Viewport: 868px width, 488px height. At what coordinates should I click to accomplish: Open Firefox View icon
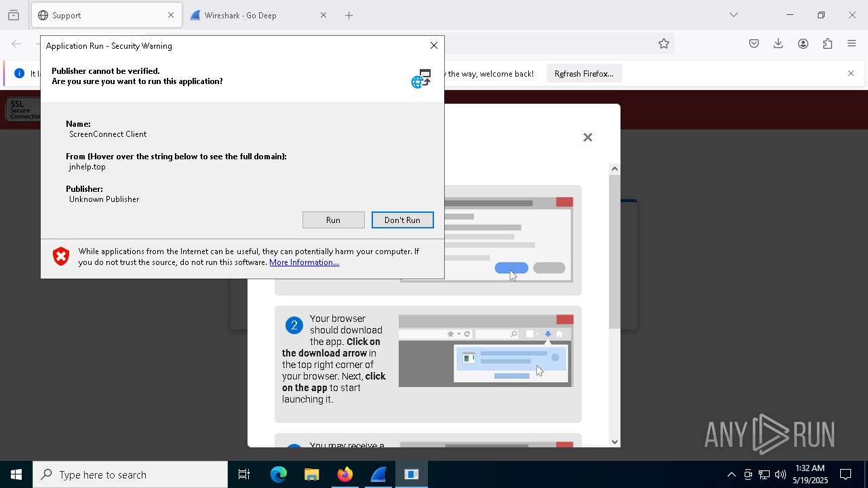tap(14, 15)
